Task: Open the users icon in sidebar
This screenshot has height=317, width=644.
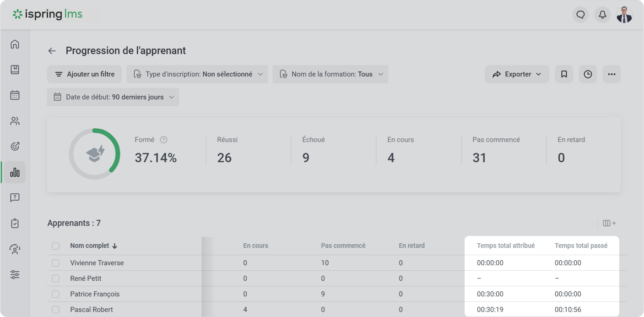Action: [x=15, y=121]
